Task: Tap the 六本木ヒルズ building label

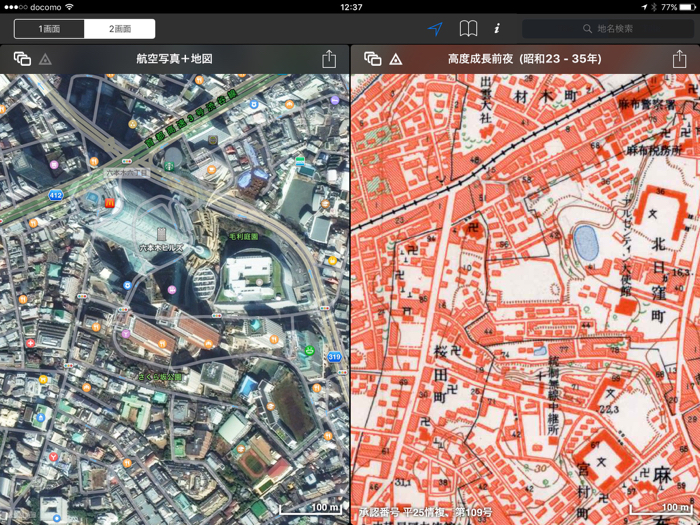Action: 160,246
